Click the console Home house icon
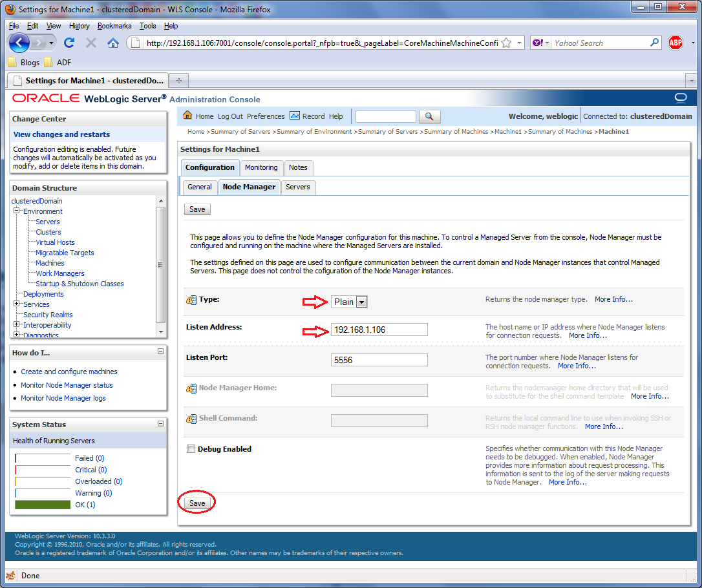The width and height of the screenshot is (702, 588). click(187, 116)
